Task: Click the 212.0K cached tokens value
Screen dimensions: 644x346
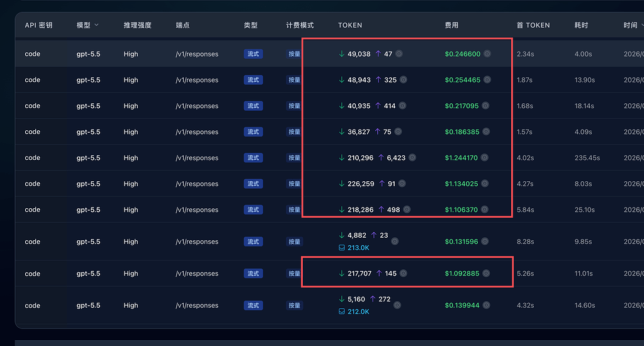Action: coord(358,311)
